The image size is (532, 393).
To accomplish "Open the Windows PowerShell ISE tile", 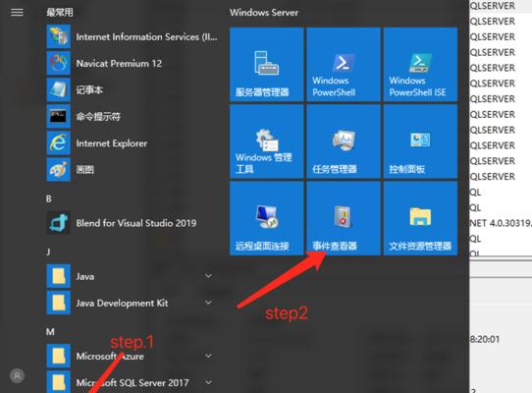I will [420, 65].
